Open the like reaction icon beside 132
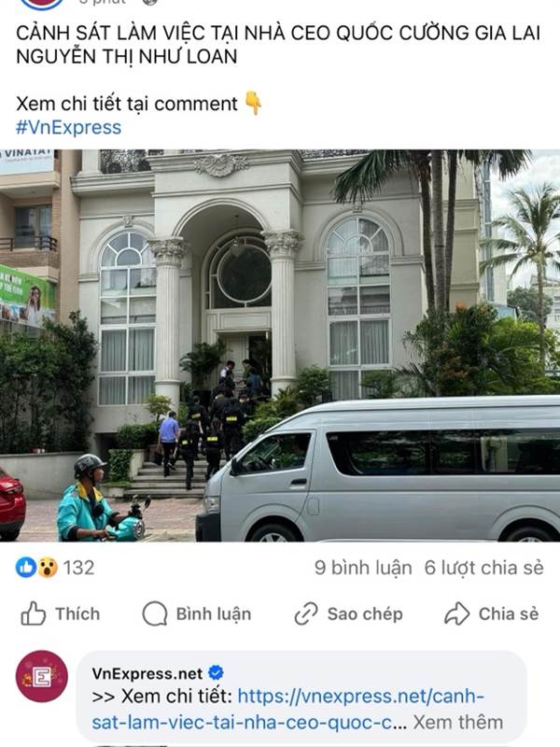 26,568
